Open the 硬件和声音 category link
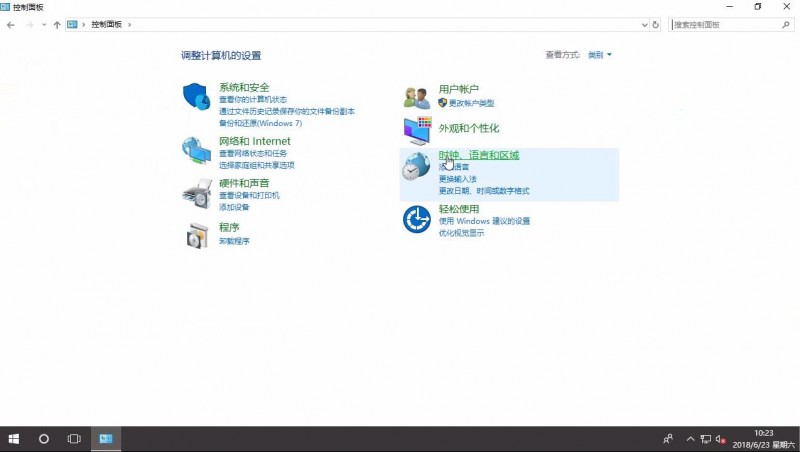800x452 pixels. click(x=244, y=183)
